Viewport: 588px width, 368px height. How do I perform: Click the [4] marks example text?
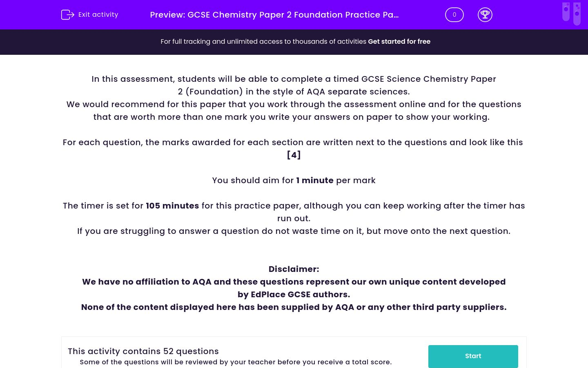[x=294, y=155]
